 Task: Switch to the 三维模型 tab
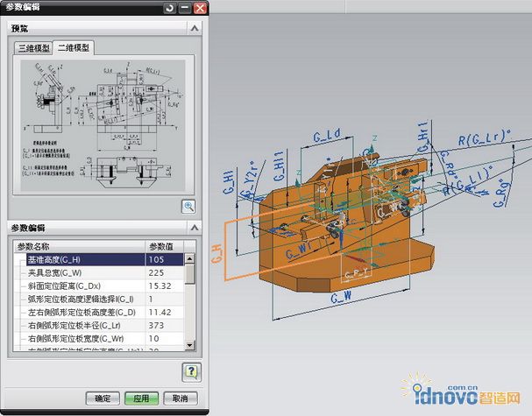pos(34,48)
